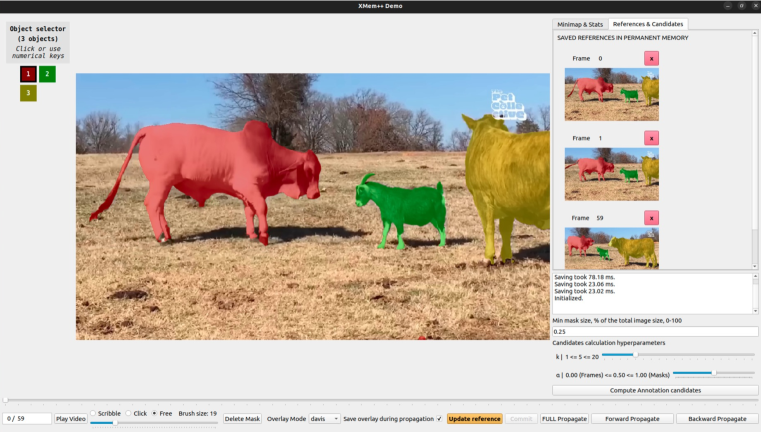Choose Click interaction mode
The image size is (761, 432).
pos(129,413)
